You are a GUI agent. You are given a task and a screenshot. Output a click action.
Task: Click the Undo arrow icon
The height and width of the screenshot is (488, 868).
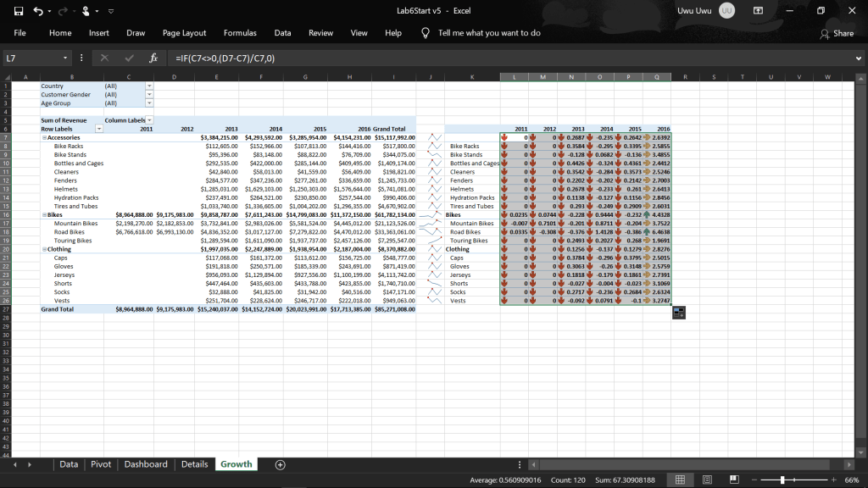coord(36,11)
